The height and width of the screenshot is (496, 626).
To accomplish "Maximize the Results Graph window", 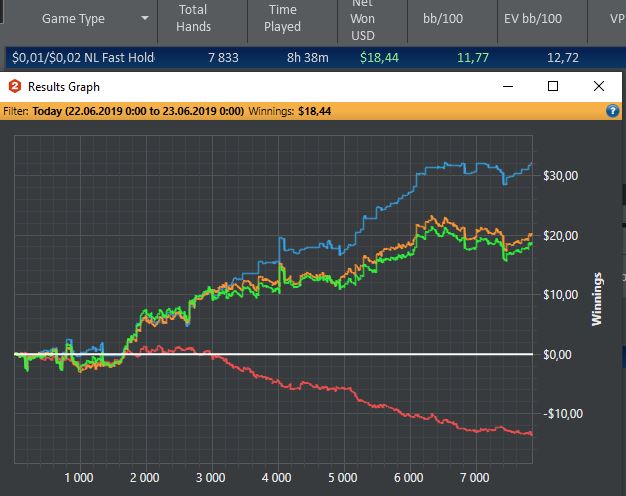I will tap(553, 86).
